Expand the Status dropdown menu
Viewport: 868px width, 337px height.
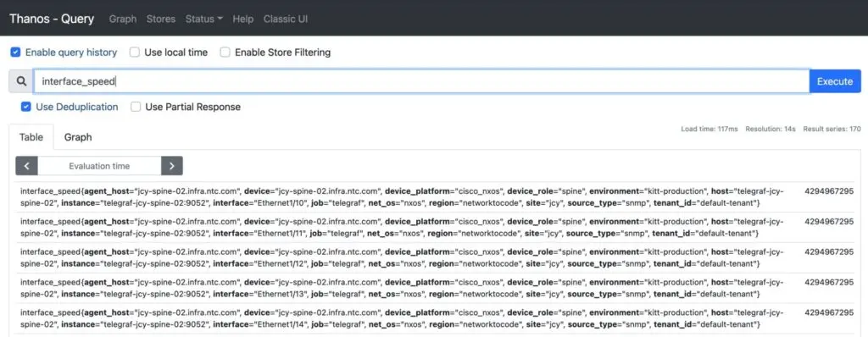coord(203,19)
